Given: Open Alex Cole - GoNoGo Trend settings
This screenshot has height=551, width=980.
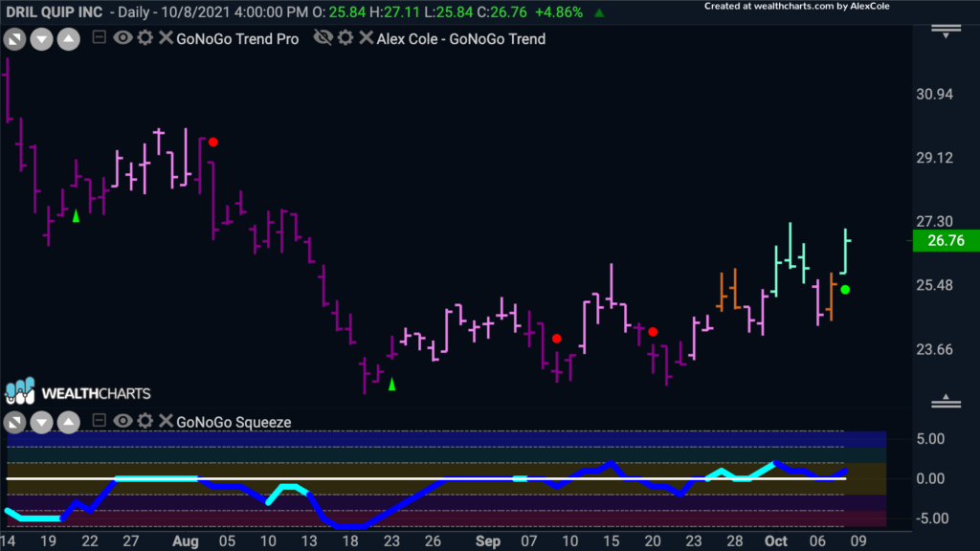Looking at the screenshot, I should click(345, 38).
